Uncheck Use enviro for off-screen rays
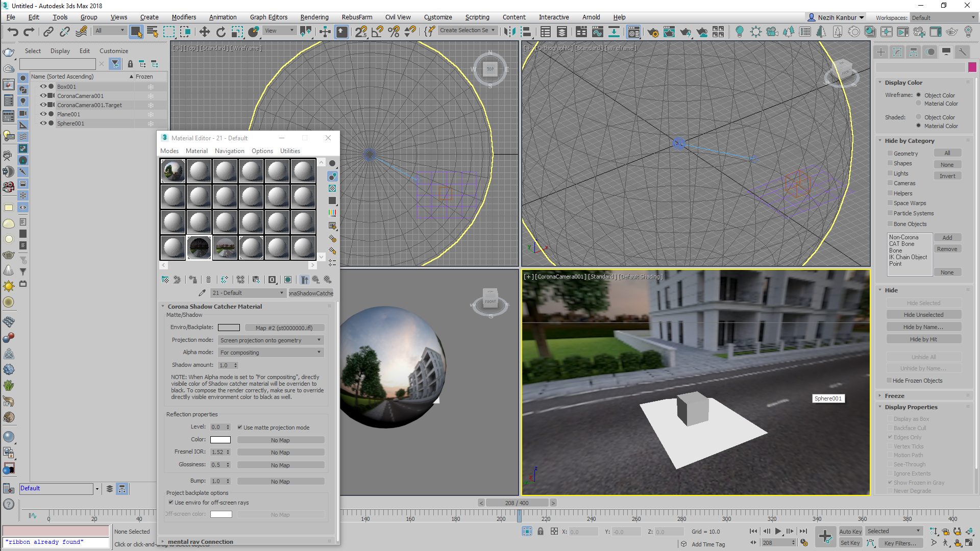This screenshot has width=980, height=551. [x=171, y=503]
